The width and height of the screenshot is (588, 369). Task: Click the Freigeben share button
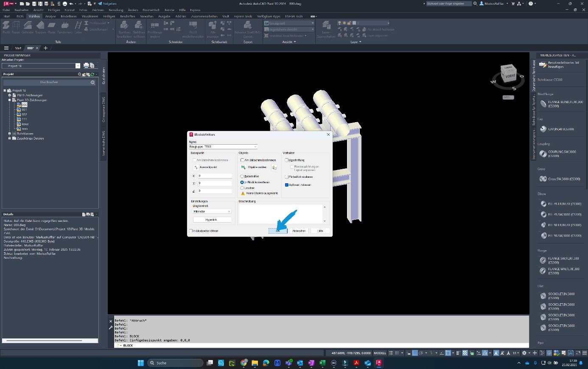coord(107,3)
